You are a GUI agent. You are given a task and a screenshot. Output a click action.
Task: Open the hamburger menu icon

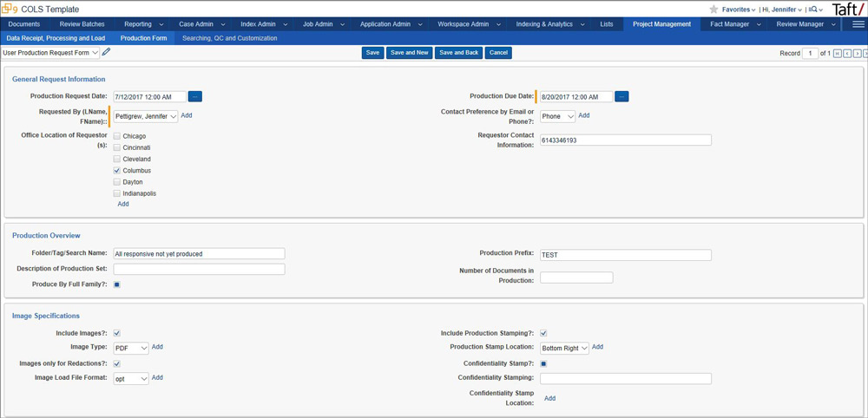(858, 24)
